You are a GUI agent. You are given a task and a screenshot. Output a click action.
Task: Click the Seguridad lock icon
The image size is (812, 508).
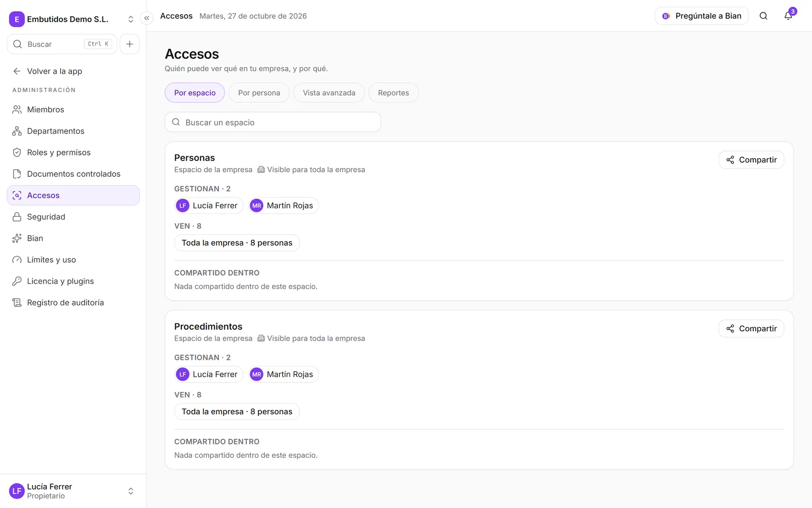click(17, 217)
